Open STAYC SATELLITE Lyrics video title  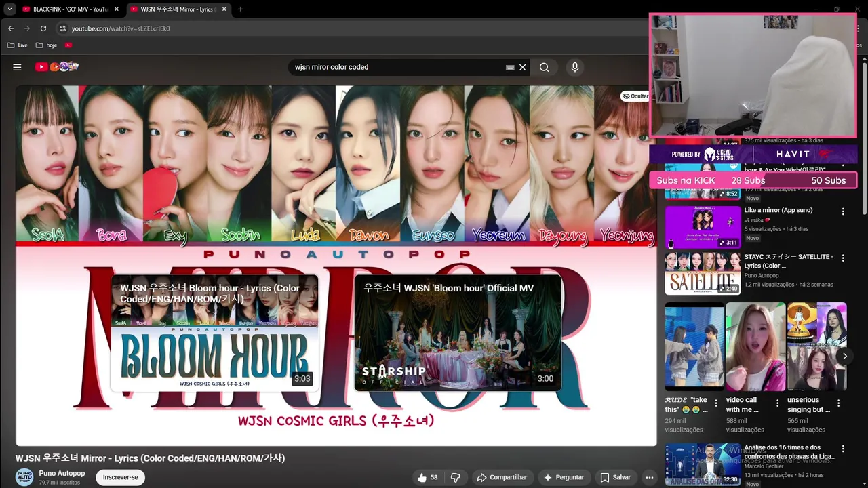pos(789,261)
